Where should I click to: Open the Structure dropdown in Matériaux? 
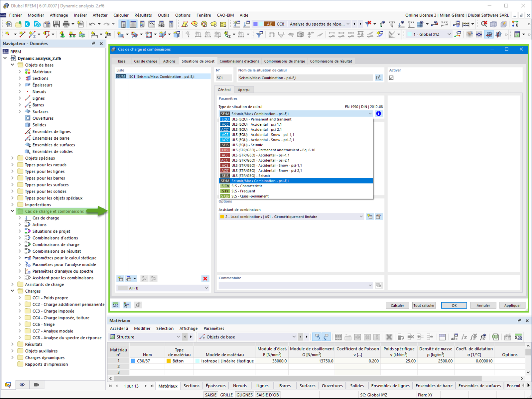click(x=178, y=337)
